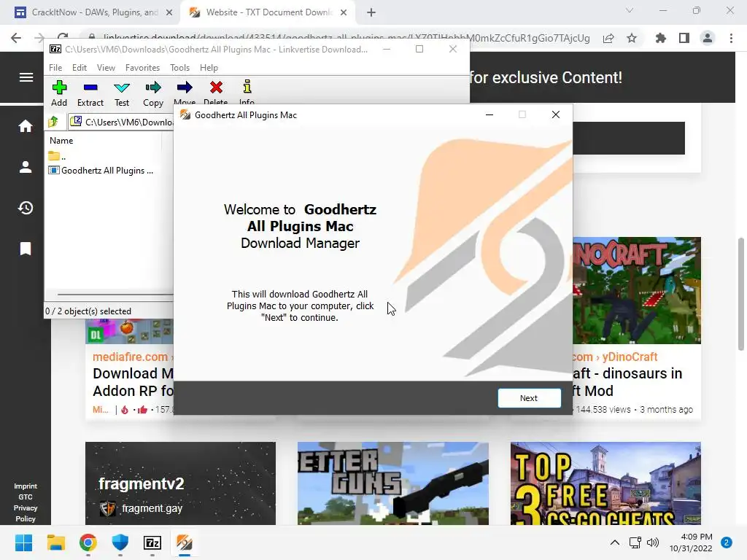Viewport: 747px width, 560px height.
Task: Open the yDinoCraft card link
Action: click(615, 357)
